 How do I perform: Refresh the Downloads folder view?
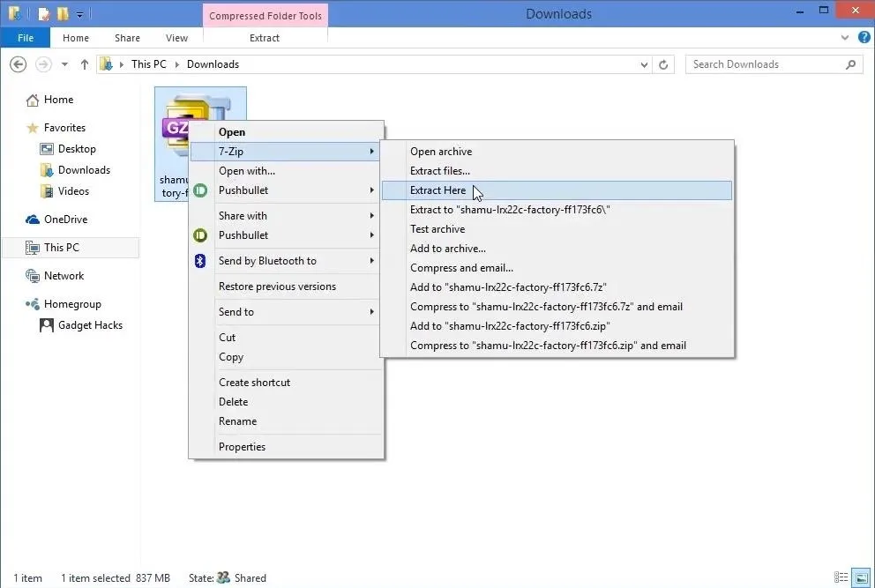[663, 64]
